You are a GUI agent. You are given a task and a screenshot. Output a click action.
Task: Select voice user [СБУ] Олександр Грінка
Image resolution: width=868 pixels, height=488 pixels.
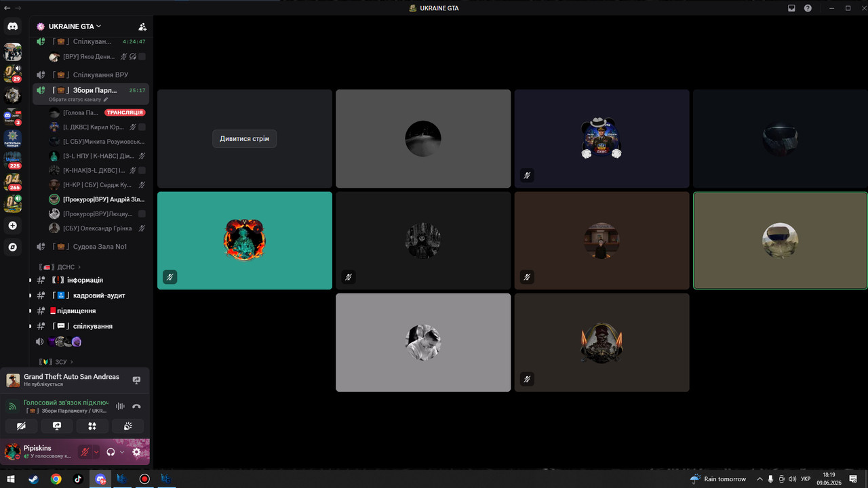98,228
